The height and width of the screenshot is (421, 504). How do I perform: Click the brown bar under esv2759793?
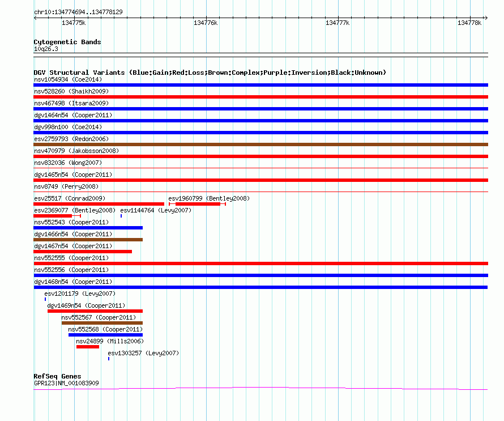coord(260,144)
